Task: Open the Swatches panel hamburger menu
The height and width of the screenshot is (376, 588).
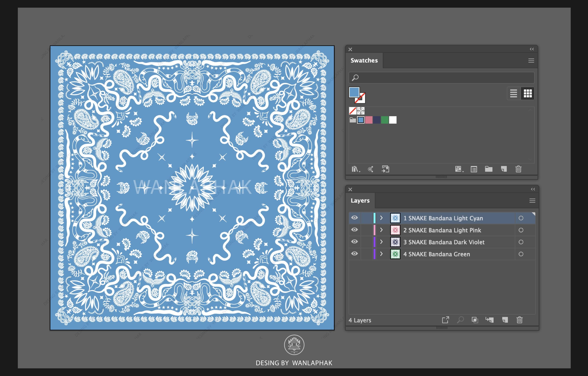Action: click(x=531, y=61)
